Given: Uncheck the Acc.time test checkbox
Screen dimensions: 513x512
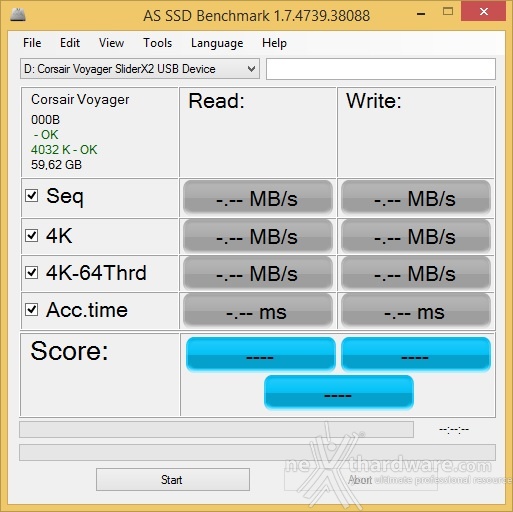Looking at the screenshot, I should [32, 310].
